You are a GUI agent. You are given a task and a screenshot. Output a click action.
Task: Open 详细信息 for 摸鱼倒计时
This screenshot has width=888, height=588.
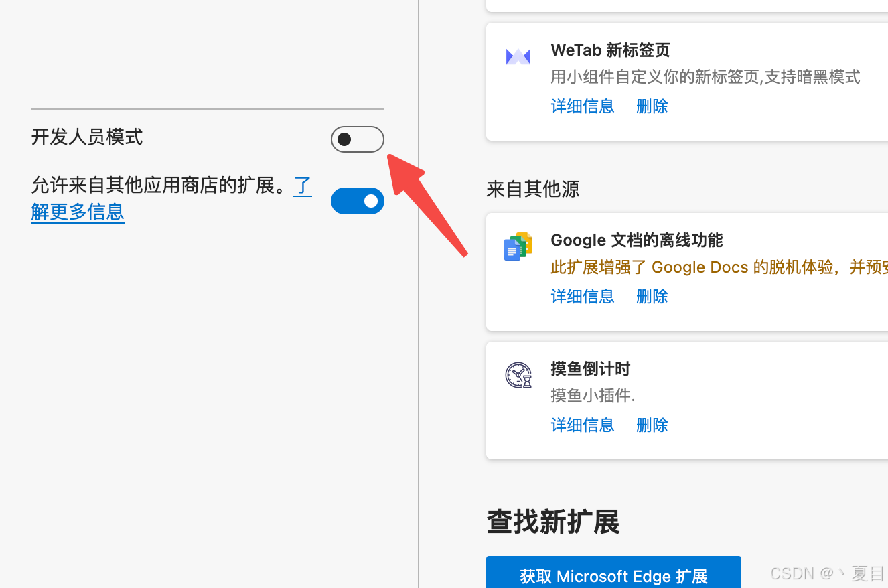[x=583, y=425]
